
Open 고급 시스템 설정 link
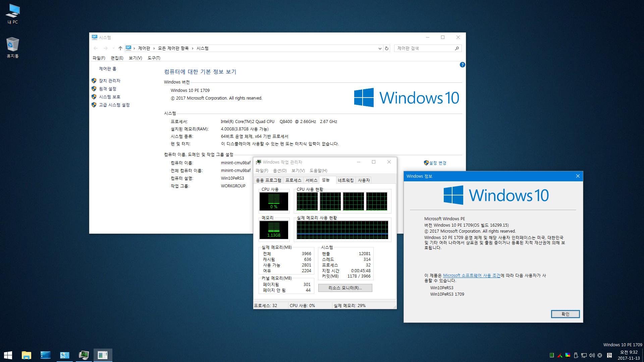click(114, 105)
